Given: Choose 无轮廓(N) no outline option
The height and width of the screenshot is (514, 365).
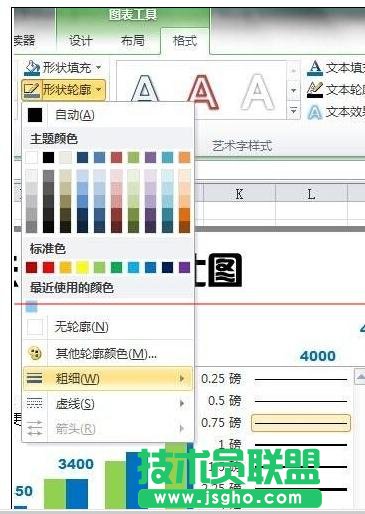Looking at the screenshot, I should tap(108, 327).
